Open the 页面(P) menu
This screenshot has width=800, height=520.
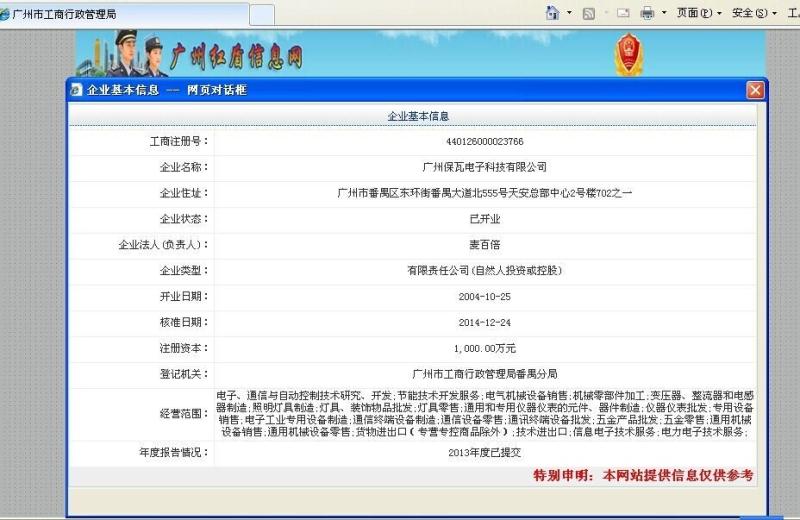(699, 13)
